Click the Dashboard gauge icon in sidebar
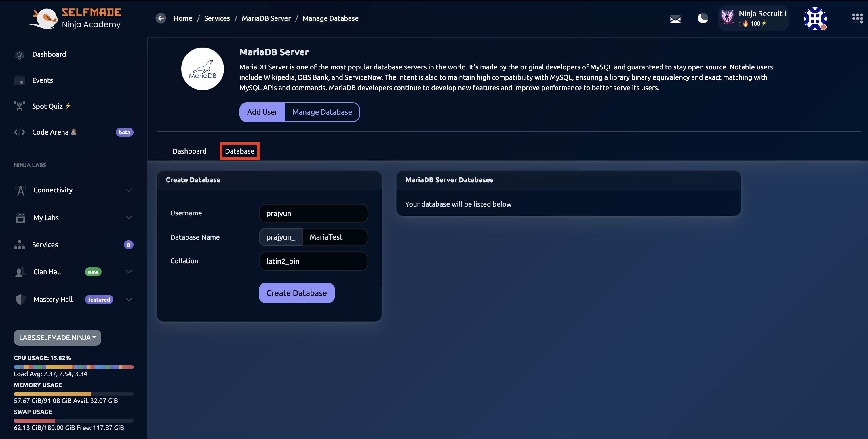This screenshot has height=439, width=868. 20,55
